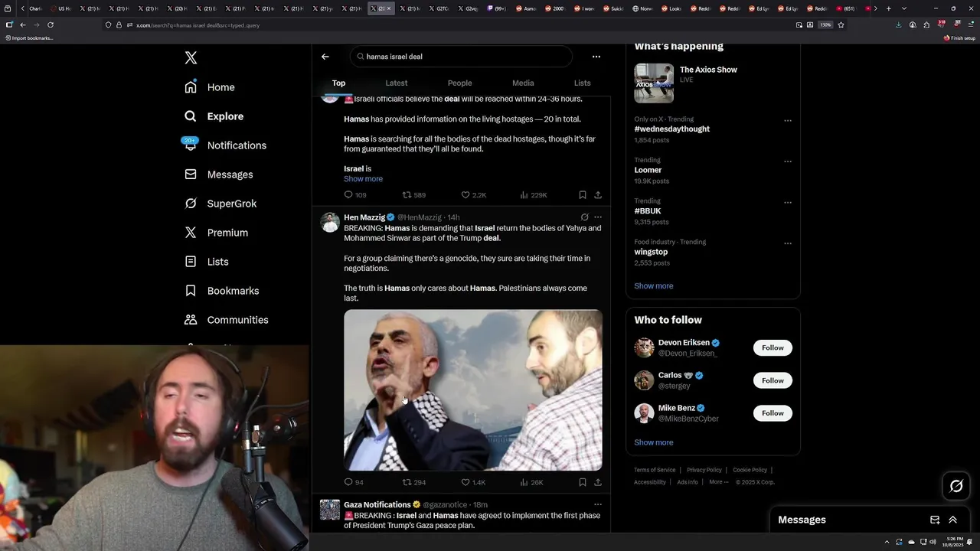
Task: Show hidden system tray icons
Action: pos(887,542)
